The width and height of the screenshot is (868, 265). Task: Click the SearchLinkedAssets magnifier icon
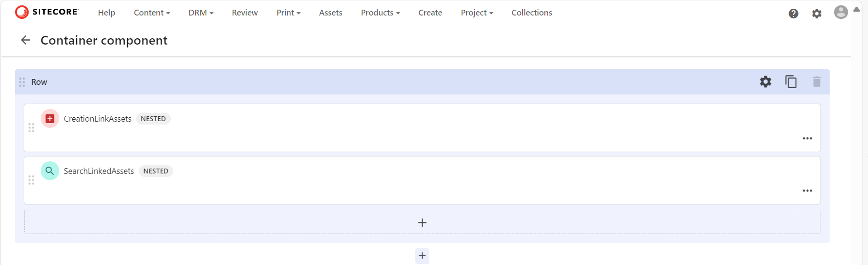coord(50,171)
